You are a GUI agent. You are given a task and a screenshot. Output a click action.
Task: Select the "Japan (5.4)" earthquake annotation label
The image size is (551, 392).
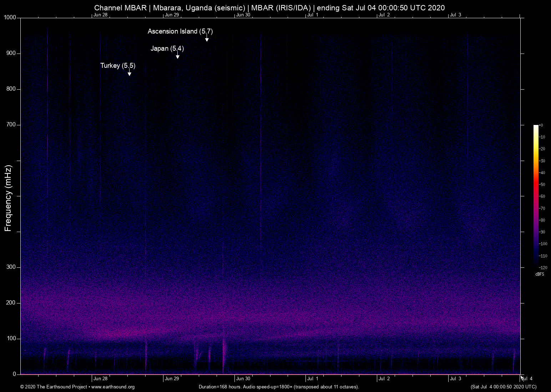point(167,49)
